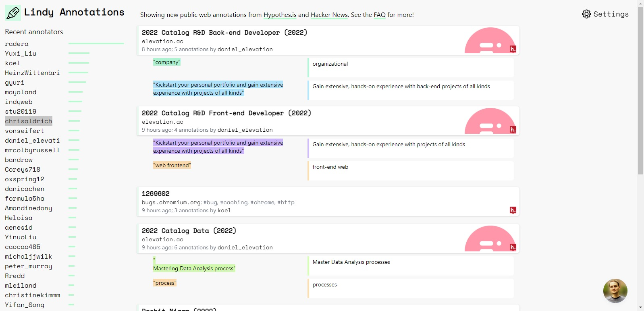This screenshot has width=644, height=311.
Task: Click the Lindy Annotations pen logo icon
Action: click(13, 13)
